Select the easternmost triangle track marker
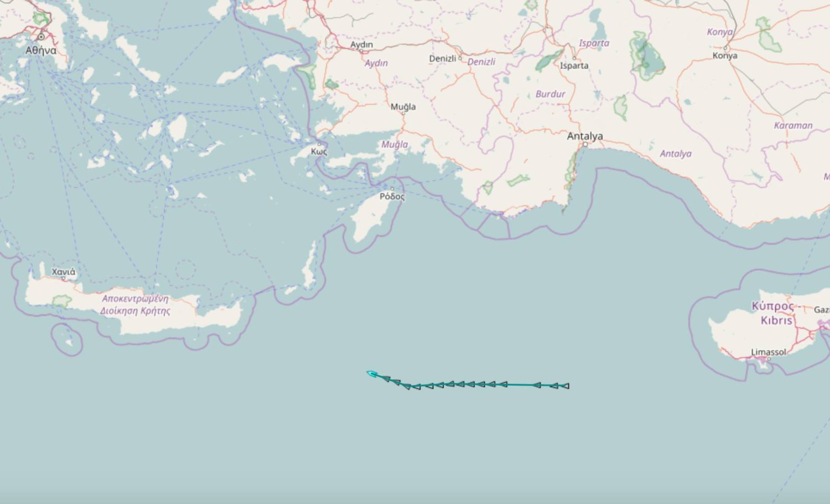Viewport: 830px width, 504px height. (564, 386)
